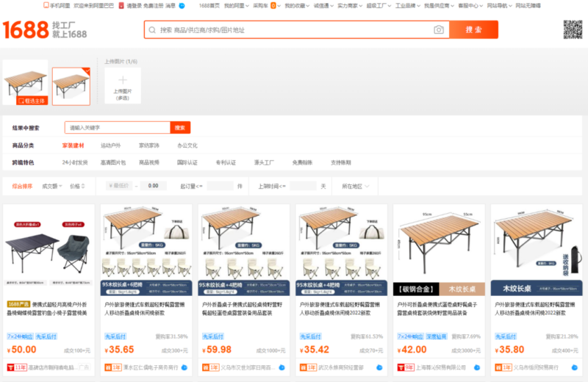Viewport: 588px width, 382px height.
Task: Toggle the 24小时发货 filter
Action: point(75,162)
